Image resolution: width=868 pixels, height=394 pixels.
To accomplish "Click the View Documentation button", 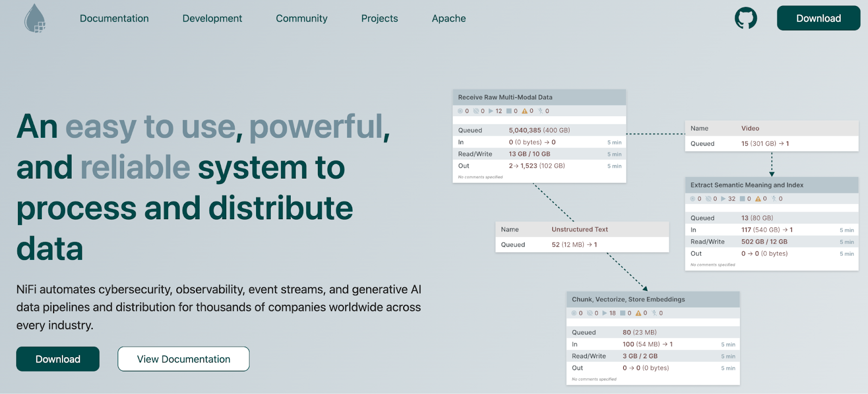I will [x=183, y=359].
